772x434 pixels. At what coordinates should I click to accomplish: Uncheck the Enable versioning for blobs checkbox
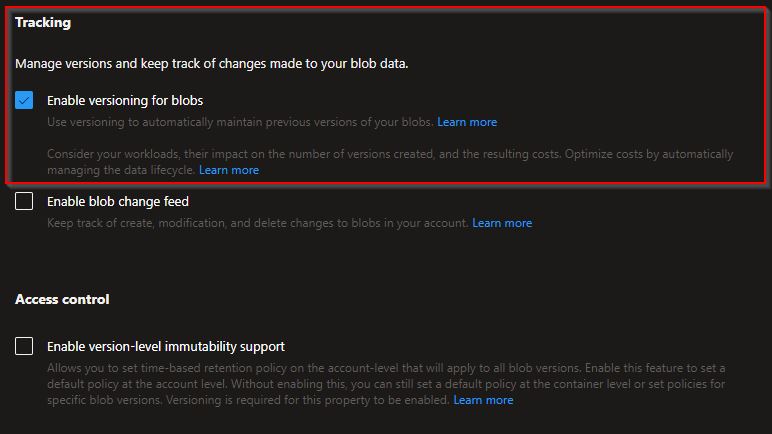pyautogui.click(x=24, y=100)
